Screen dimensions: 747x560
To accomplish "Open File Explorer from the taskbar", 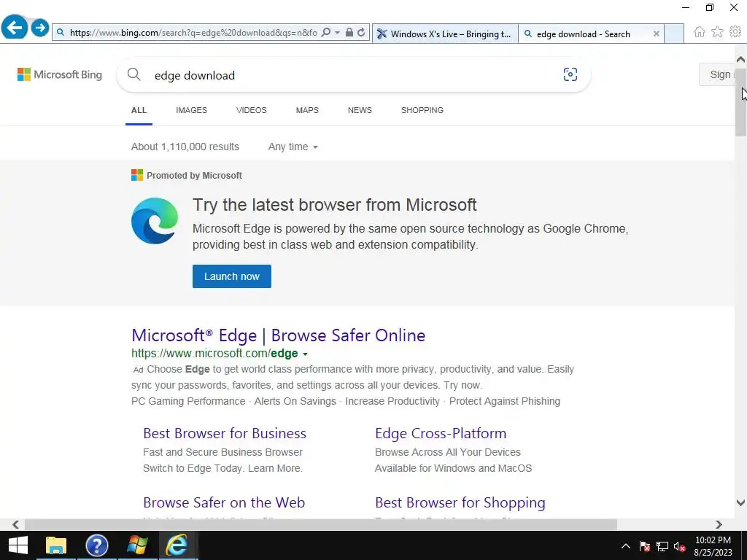I will tap(56, 545).
